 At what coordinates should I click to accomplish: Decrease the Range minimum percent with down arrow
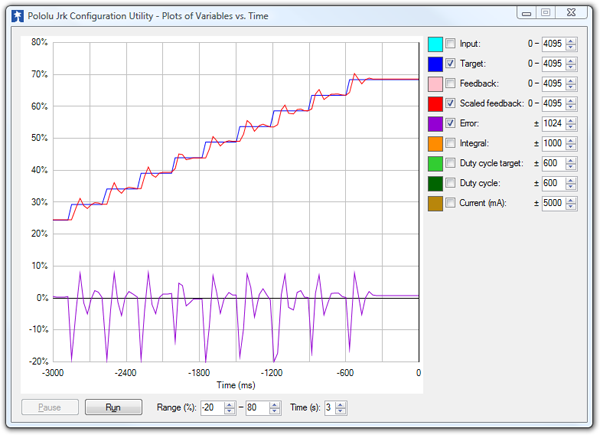[229, 411]
